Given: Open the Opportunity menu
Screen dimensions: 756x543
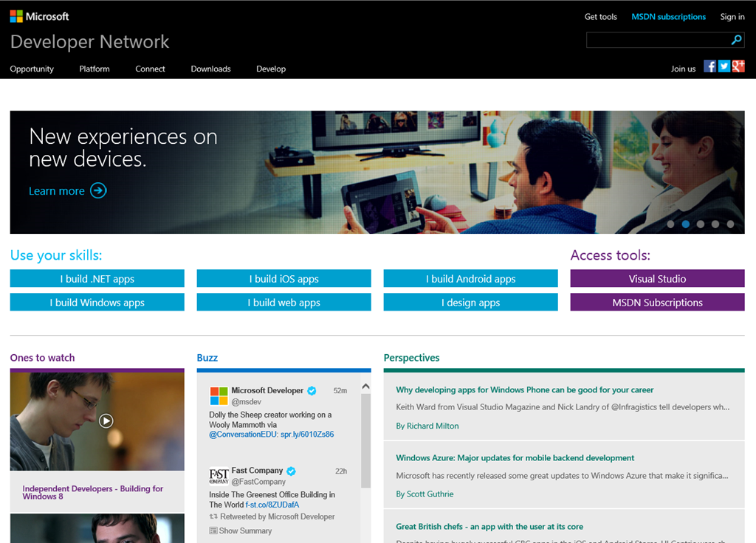Looking at the screenshot, I should [32, 69].
